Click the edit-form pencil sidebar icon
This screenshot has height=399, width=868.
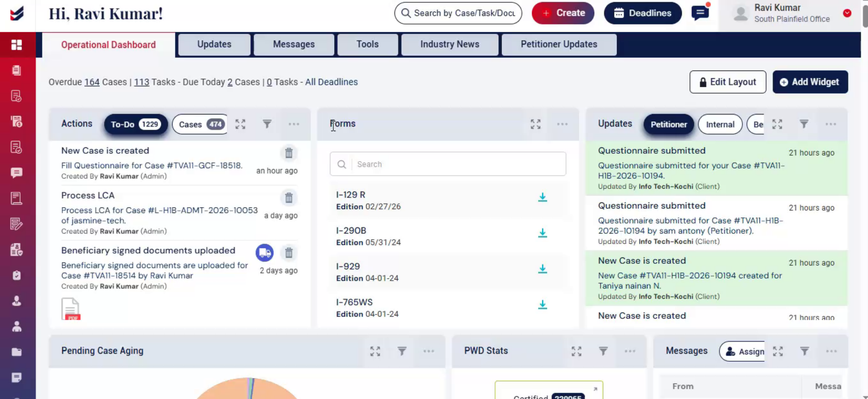(x=17, y=224)
